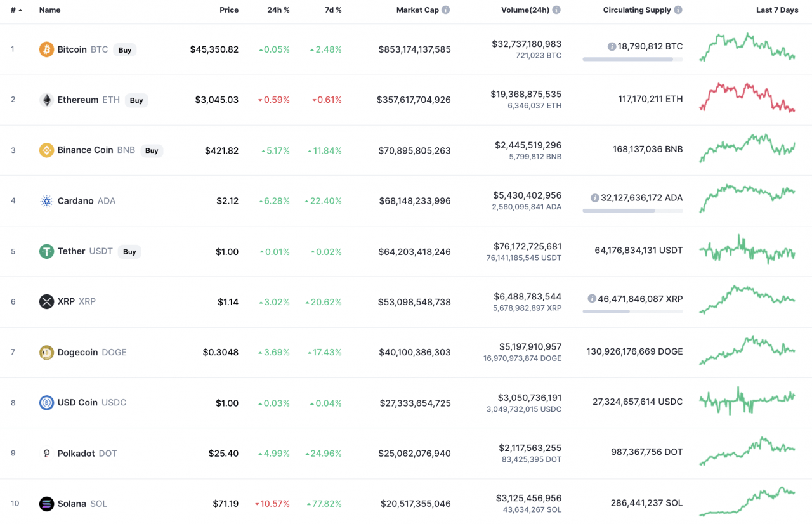The image size is (812, 524).
Task: Click the USD Coin logo icon
Action: tap(46, 403)
